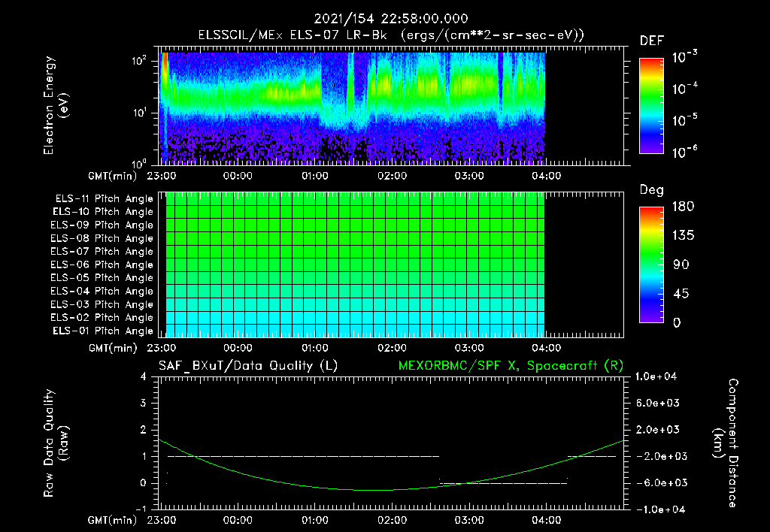770x532 pixels.
Task: Select the ELS-07 Pitch Angle row label
Action: [x=102, y=251]
